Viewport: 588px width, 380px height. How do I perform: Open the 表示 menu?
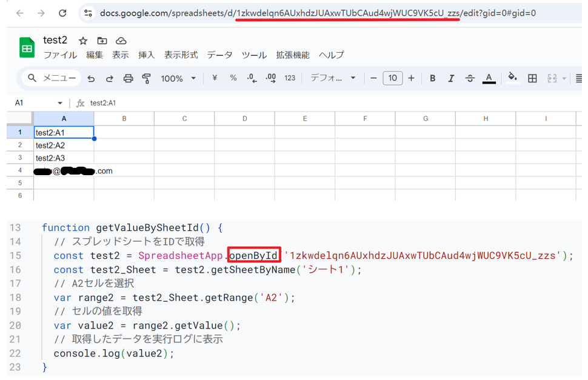click(121, 55)
